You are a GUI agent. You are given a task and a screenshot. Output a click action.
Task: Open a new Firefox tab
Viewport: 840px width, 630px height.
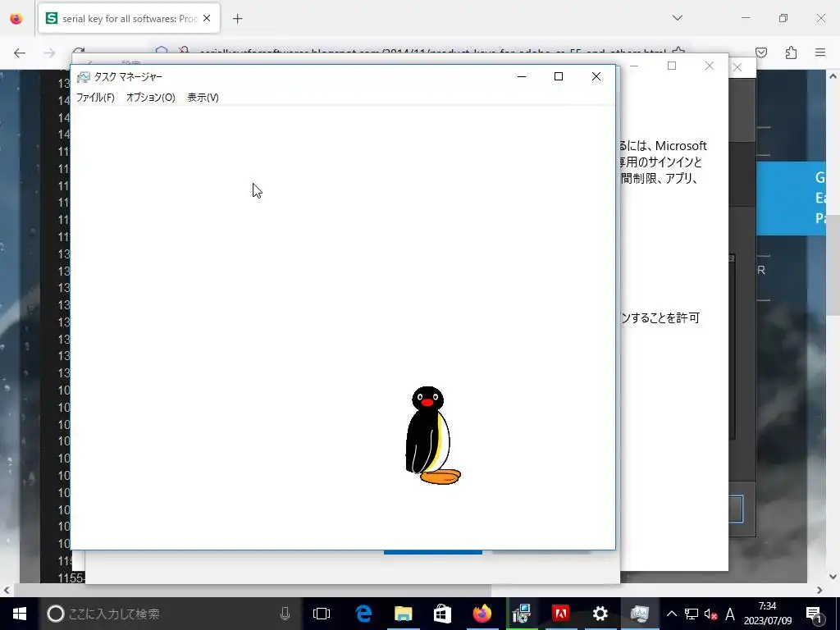click(x=238, y=19)
